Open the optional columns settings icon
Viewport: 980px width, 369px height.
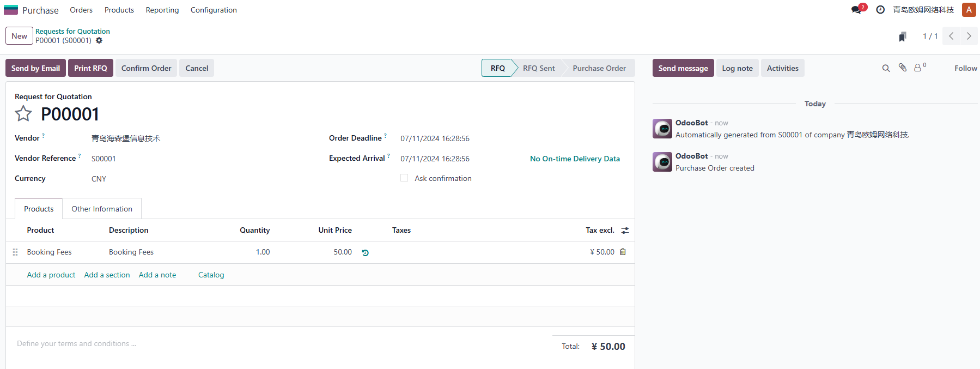[625, 231]
